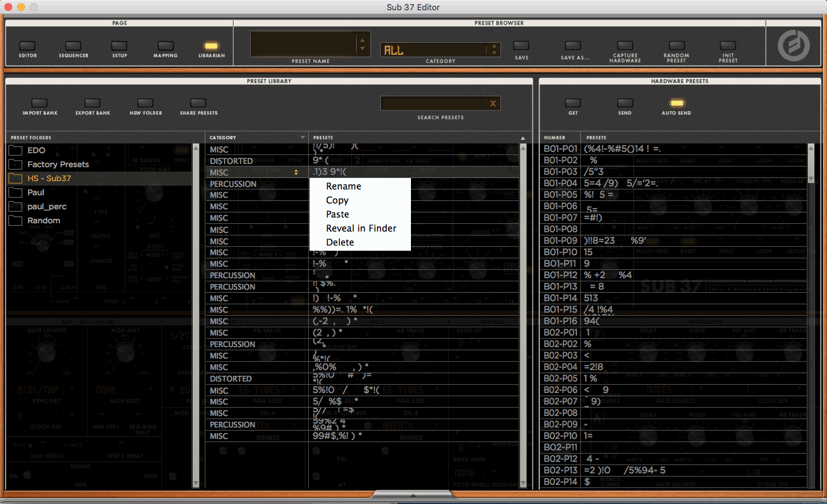Select hardware preset row B01-P09

point(673,241)
